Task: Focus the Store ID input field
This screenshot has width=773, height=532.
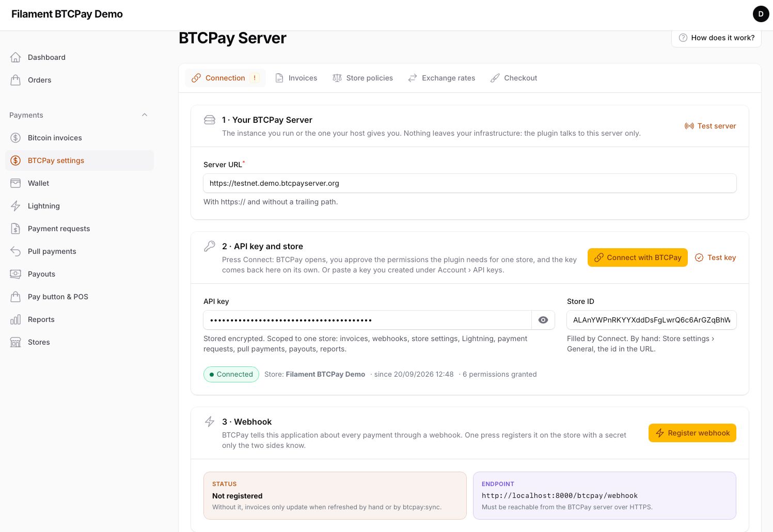Action: (x=652, y=320)
